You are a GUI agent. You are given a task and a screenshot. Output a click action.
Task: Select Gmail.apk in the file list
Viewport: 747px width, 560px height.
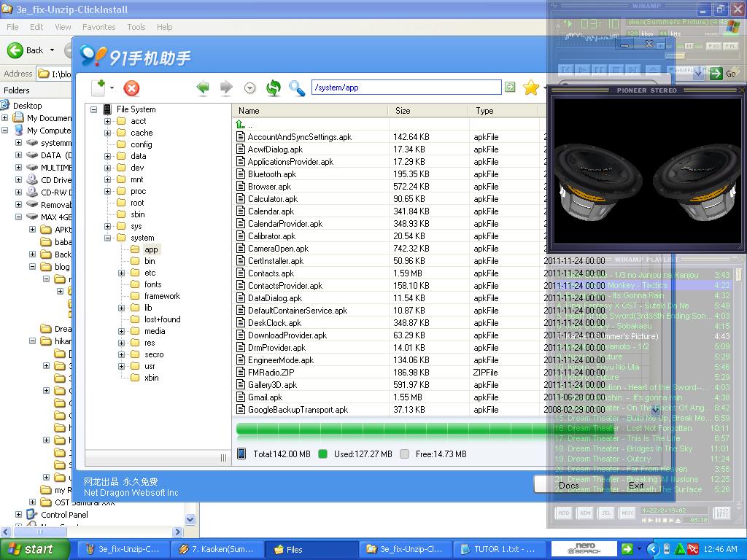pos(266,397)
